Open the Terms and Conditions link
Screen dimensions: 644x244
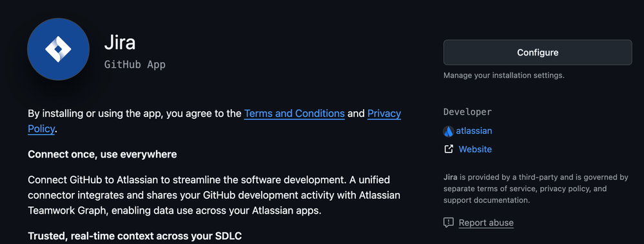(294, 113)
